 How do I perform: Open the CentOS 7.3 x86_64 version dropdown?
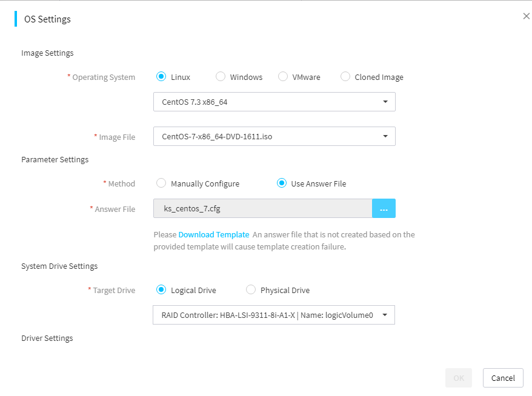click(274, 102)
